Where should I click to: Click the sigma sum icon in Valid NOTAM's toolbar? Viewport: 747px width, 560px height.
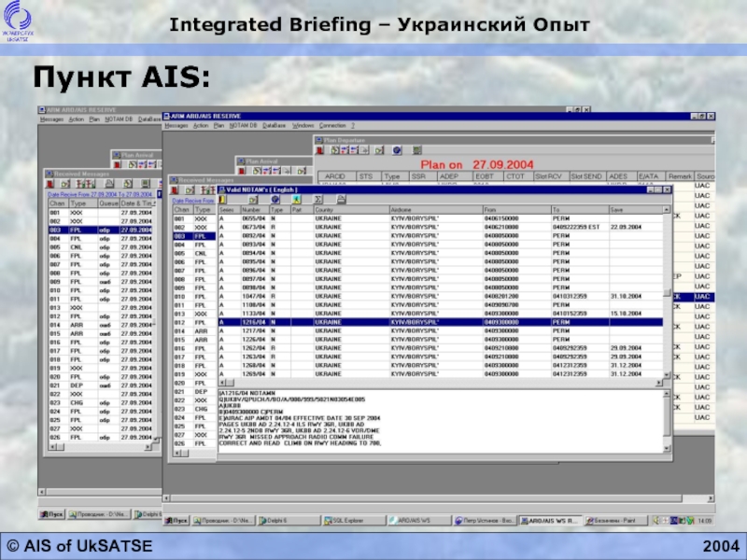(318, 199)
